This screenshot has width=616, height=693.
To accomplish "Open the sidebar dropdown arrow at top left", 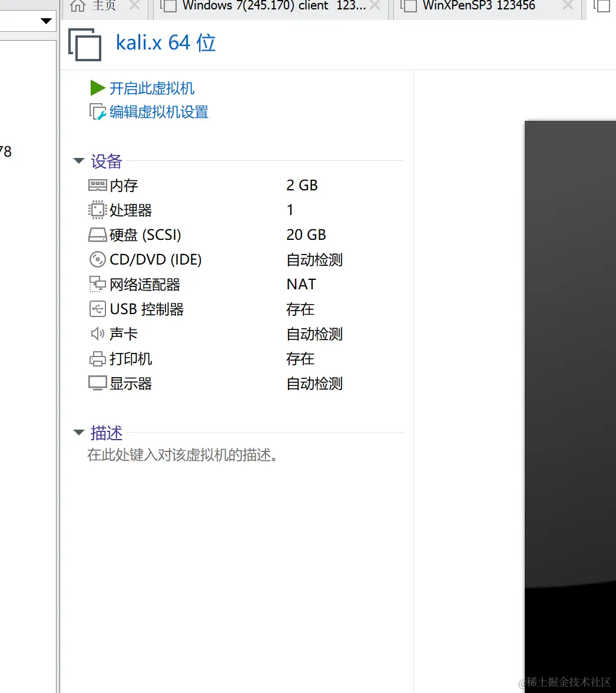I will pos(46,21).
